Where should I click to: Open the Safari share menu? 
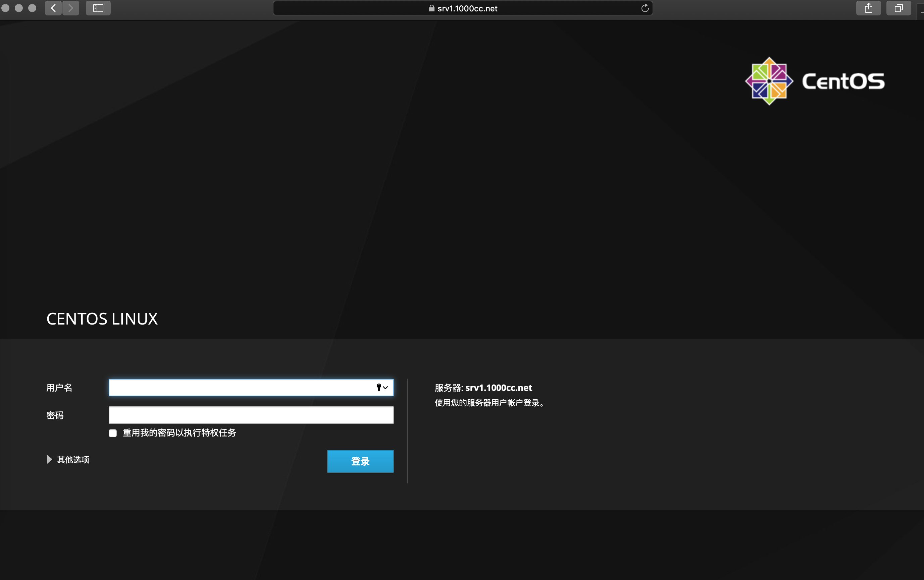tap(868, 8)
